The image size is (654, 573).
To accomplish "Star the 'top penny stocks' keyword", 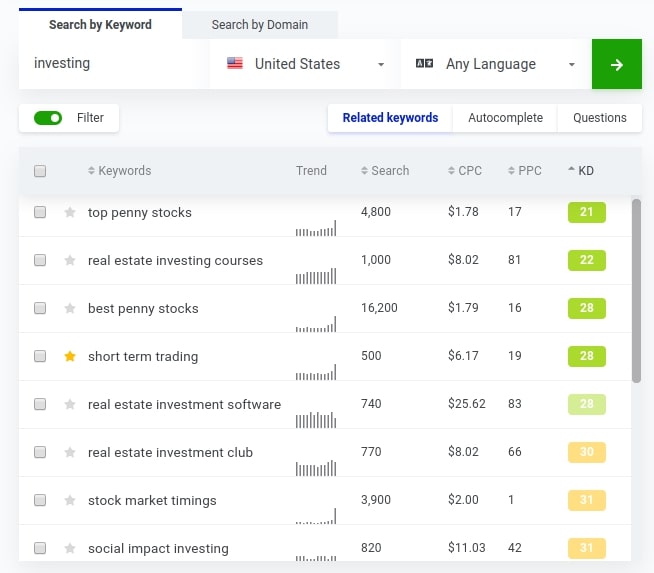I will pyautogui.click(x=70, y=212).
